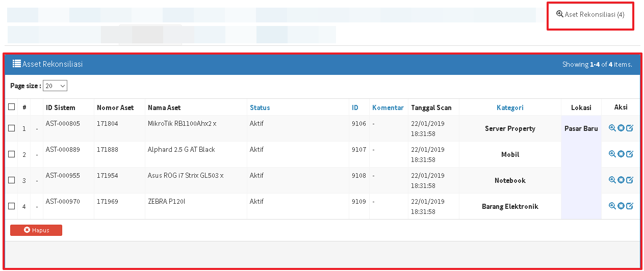Check the checkbox for row 4 ZEBRA

12,206
